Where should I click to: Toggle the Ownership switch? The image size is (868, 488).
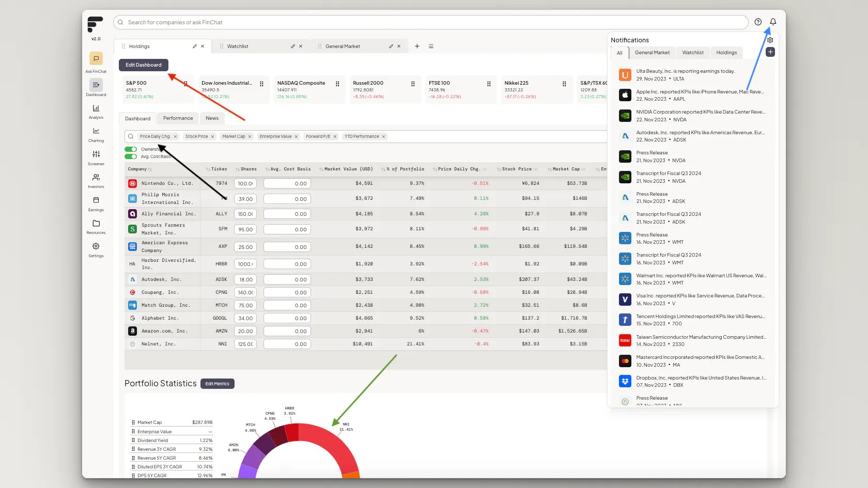[131, 149]
